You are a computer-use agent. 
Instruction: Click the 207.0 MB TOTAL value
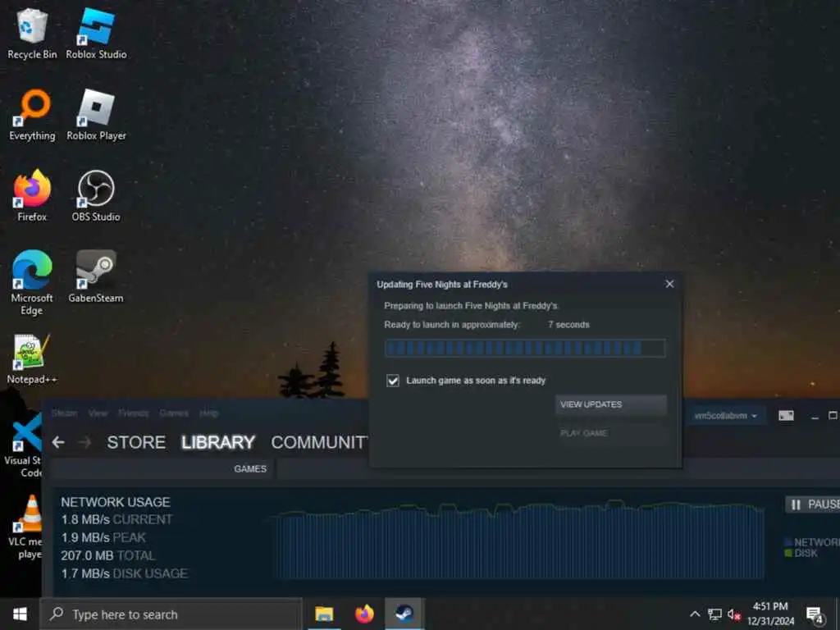(108, 555)
